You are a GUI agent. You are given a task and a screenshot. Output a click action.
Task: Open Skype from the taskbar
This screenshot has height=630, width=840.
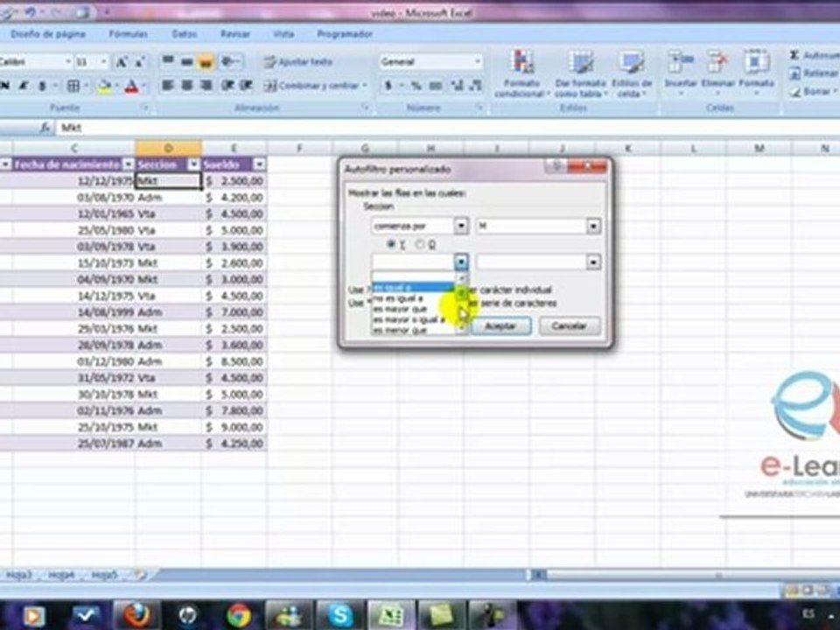[x=339, y=615]
